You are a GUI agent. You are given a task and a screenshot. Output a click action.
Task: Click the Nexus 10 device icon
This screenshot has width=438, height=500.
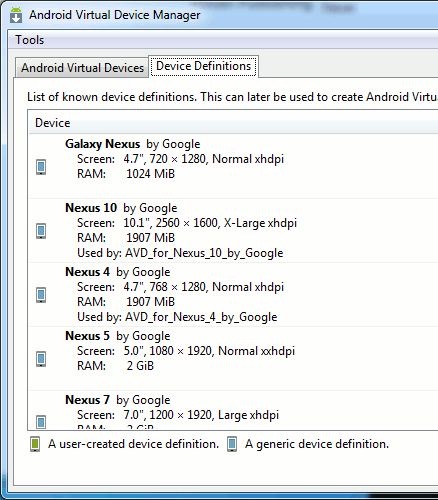point(41,231)
